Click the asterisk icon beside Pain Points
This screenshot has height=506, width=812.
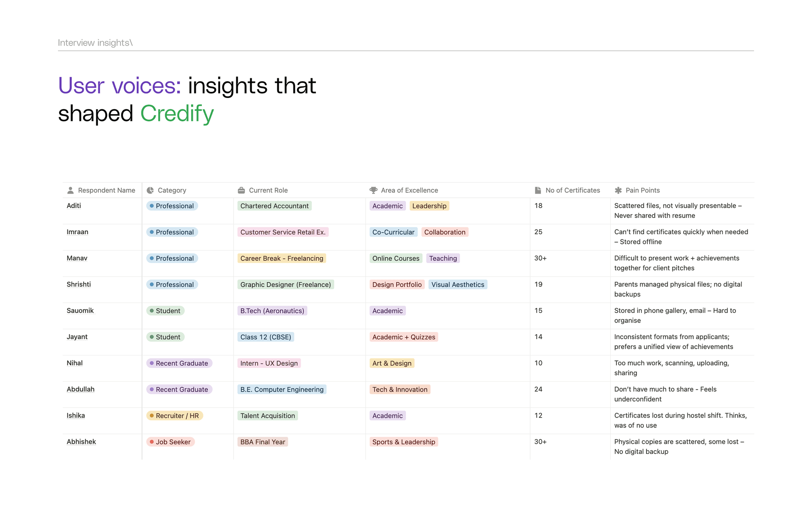click(x=618, y=191)
